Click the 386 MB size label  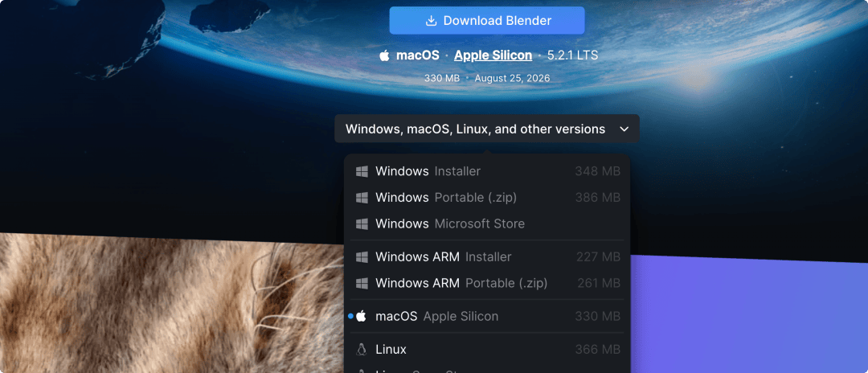(597, 198)
